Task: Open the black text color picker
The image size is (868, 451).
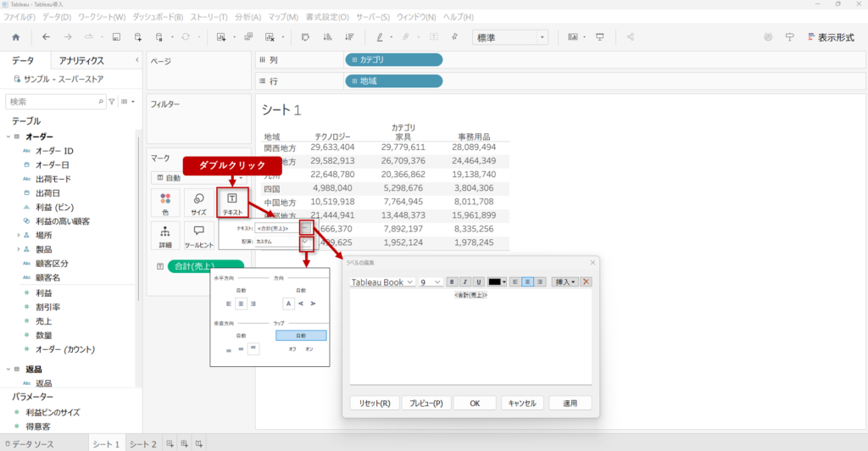Action: click(498, 281)
